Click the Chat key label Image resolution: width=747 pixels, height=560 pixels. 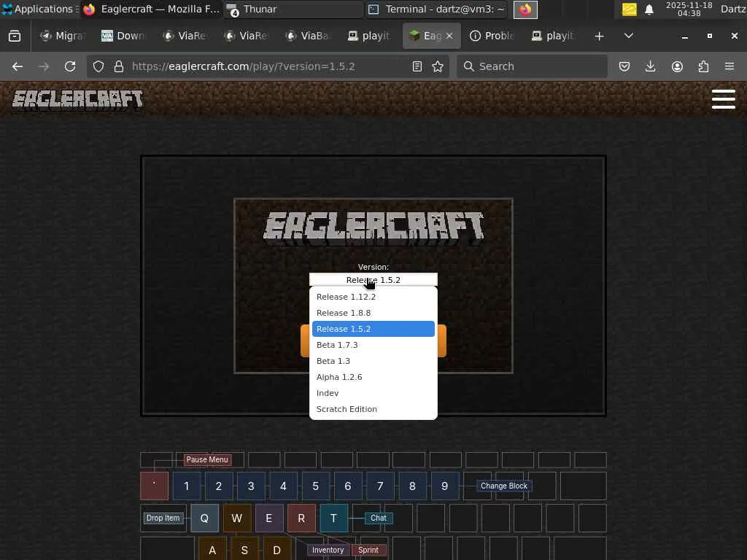tap(379, 518)
